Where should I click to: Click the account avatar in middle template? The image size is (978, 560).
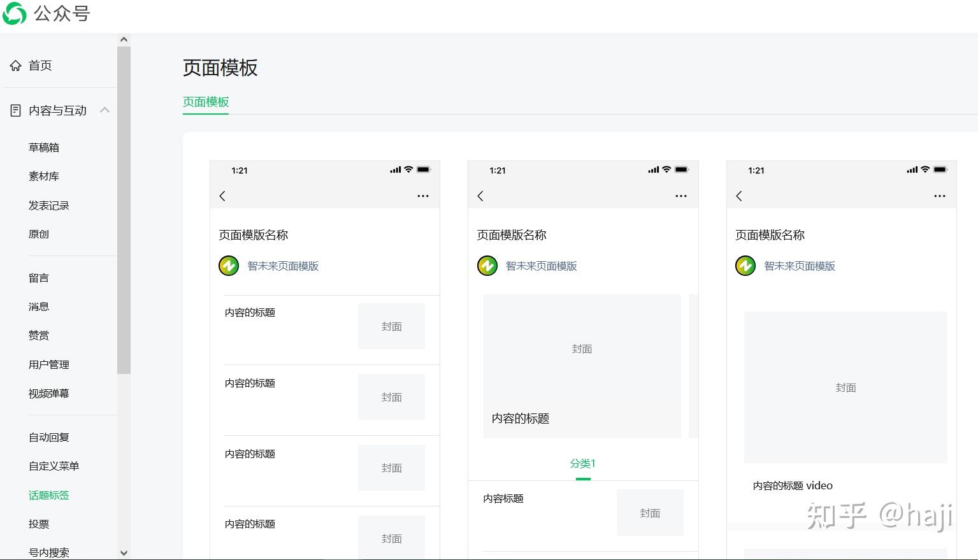click(487, 266)
